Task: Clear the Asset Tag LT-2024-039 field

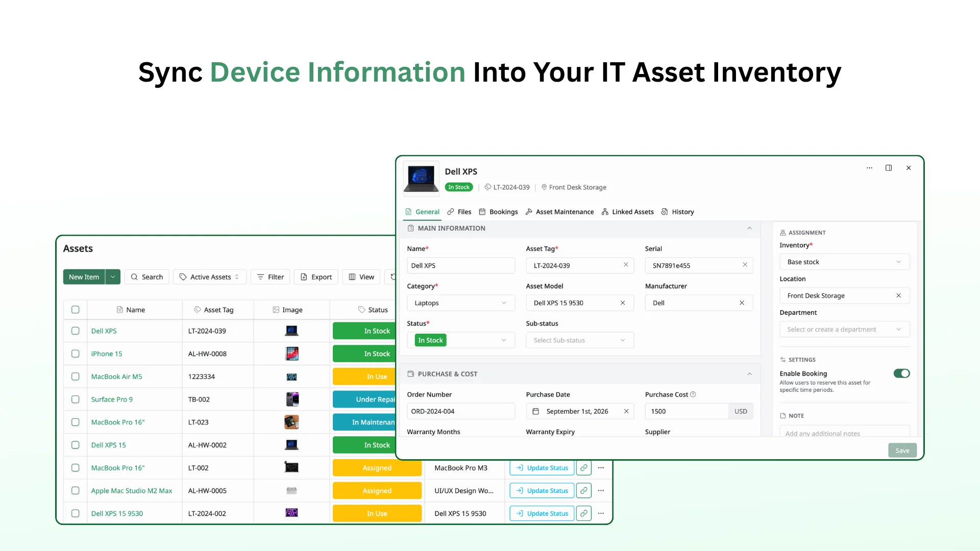Action: (626, 265)
